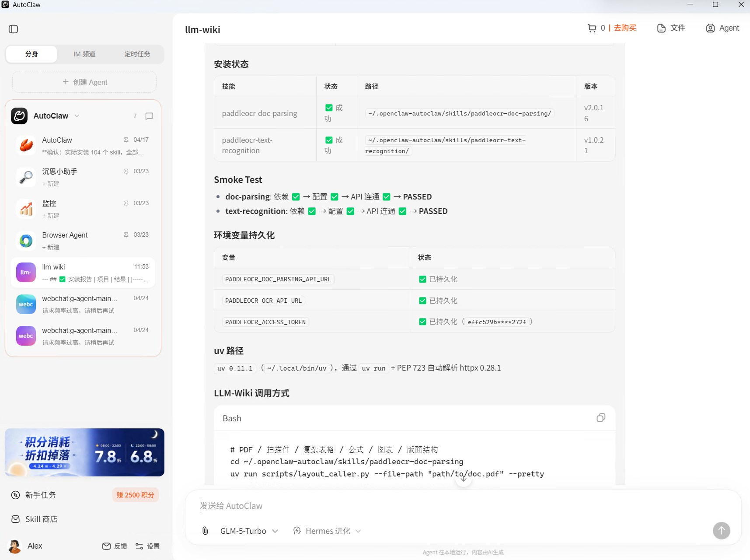Open 设置 settings
This screenshot has width=750, height=560.
pyautogui.click(x=148, y=546)
